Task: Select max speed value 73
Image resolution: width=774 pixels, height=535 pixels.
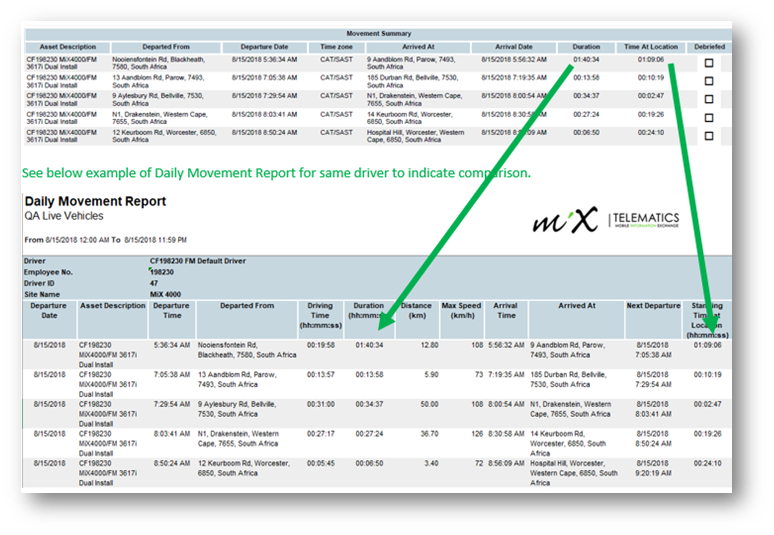Action: point(479,375)
